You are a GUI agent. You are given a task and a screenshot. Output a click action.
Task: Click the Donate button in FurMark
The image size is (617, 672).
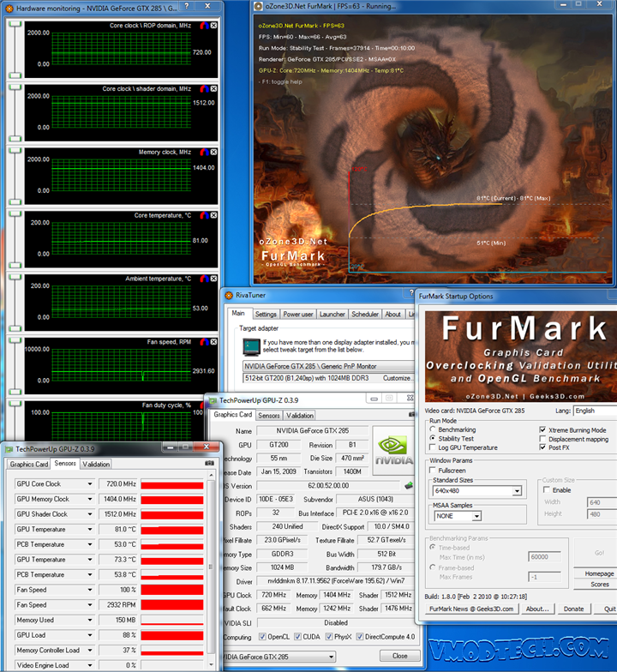[574, 609]
